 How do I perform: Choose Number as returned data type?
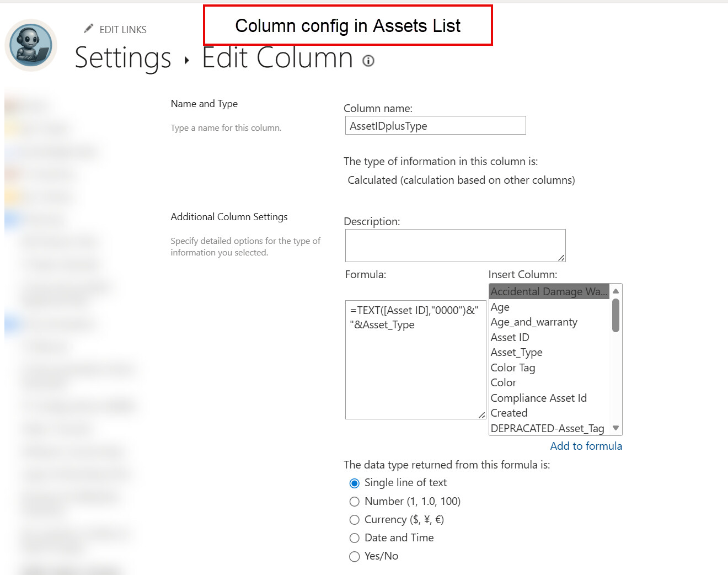point(355,502)
